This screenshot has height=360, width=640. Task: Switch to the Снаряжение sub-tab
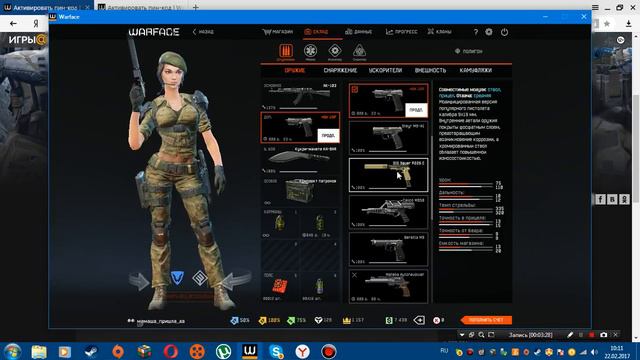(340, 71)
